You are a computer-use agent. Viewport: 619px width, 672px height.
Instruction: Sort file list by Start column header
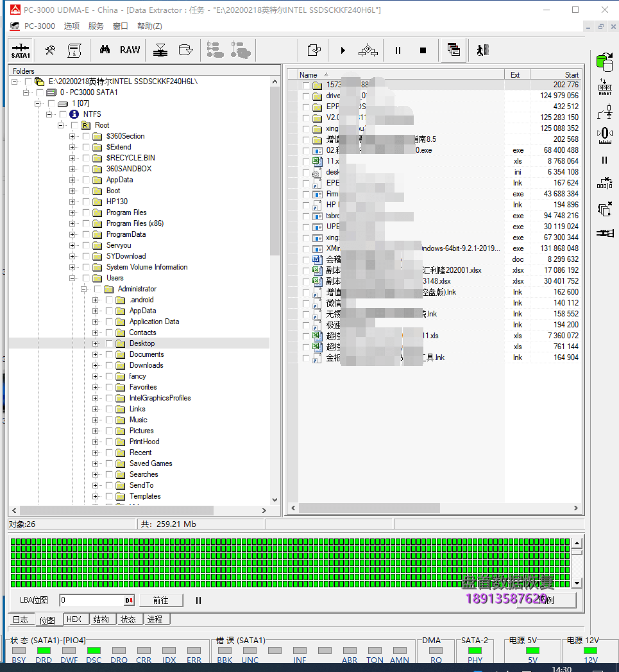(x=555, y=75)
